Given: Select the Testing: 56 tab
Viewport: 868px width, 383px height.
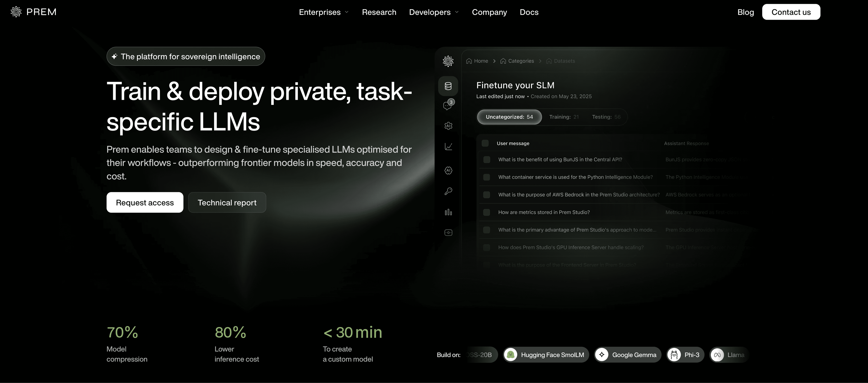Looking at the screenshot, I should pyautogui.click(x=606, y=117).
